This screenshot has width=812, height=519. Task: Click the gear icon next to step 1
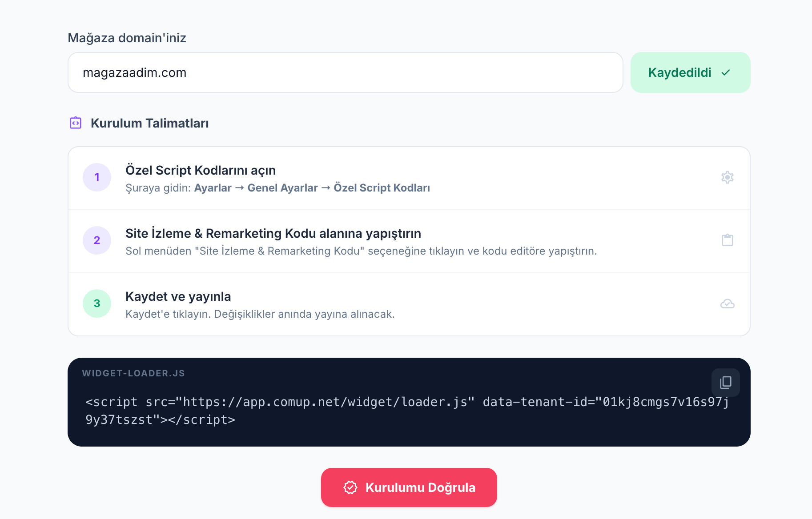727,177
